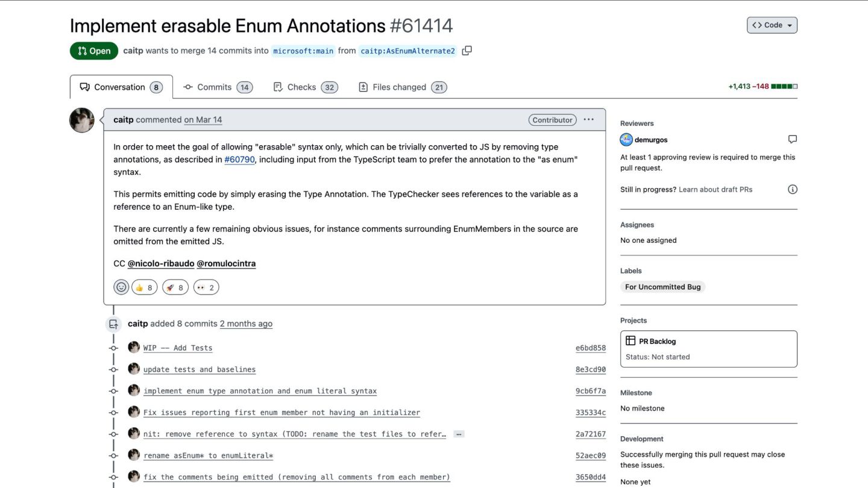Click caitp's avatar beside the comment
Image resolution: width=868 pixels, height=488 pixels.
pyautogui.click(x=82, y=120)
